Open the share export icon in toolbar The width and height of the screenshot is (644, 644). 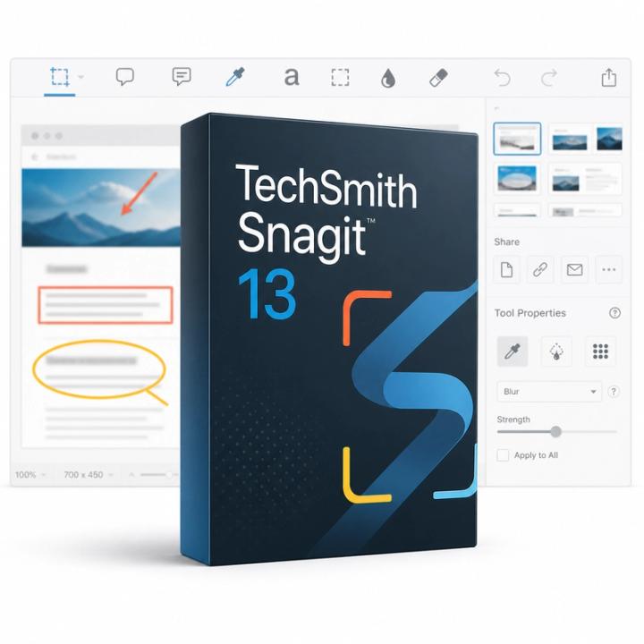pyautogui.click(x=609, y=77)
